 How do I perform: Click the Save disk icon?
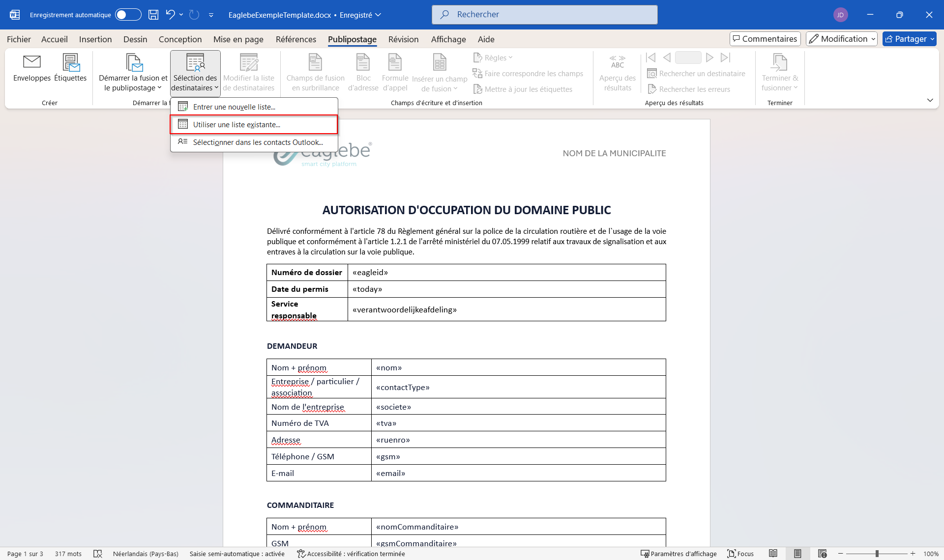click(x=153, y=15)
